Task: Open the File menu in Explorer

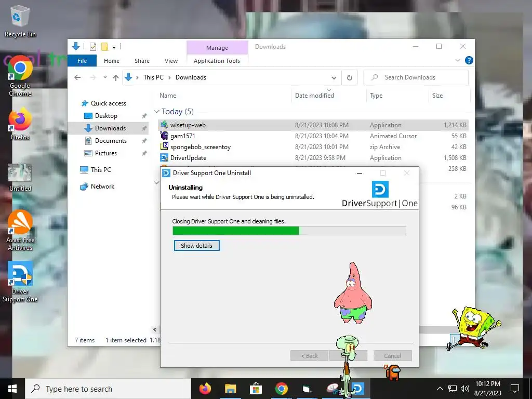Action: pos(82,61)
